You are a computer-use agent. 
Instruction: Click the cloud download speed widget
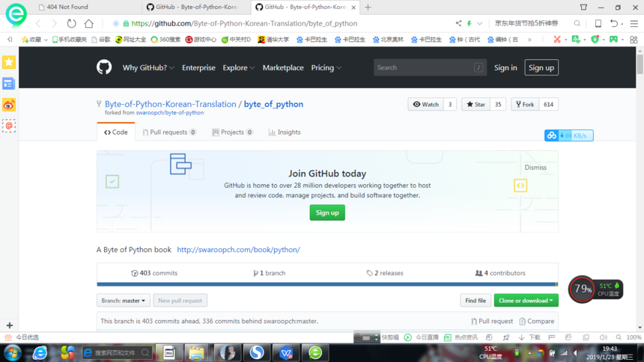point(569,135)
